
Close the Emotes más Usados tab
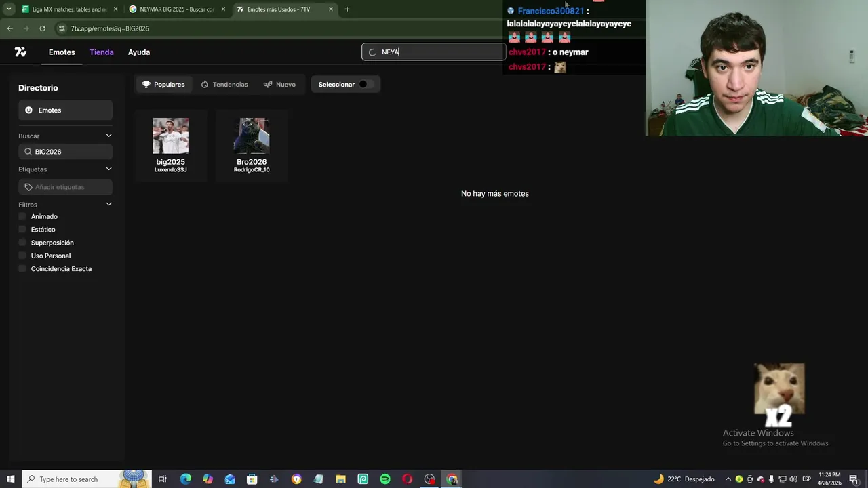click(331, 9)
